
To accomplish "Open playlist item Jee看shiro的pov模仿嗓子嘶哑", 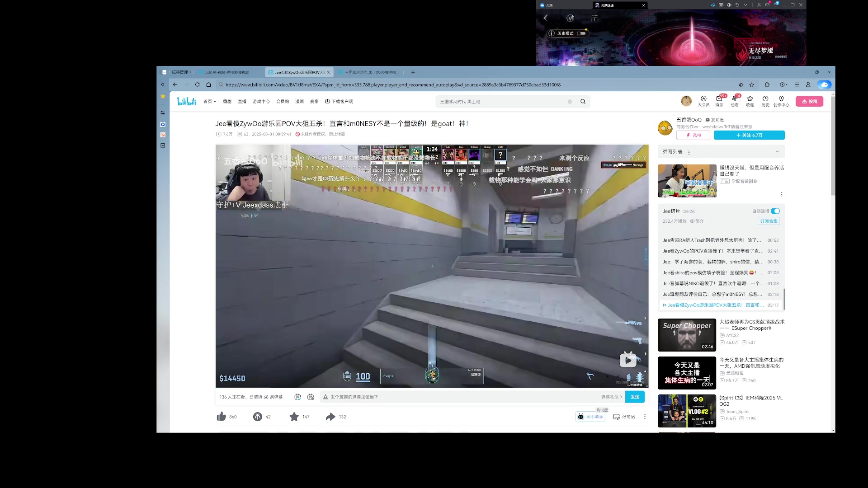I will [721, 273].
